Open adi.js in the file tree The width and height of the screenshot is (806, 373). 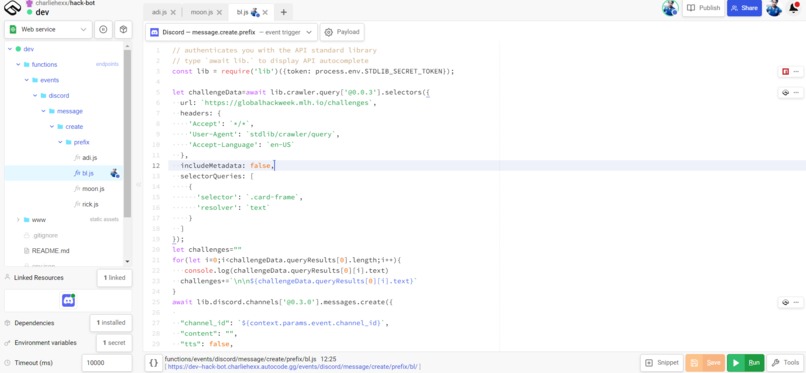(89, 158)
